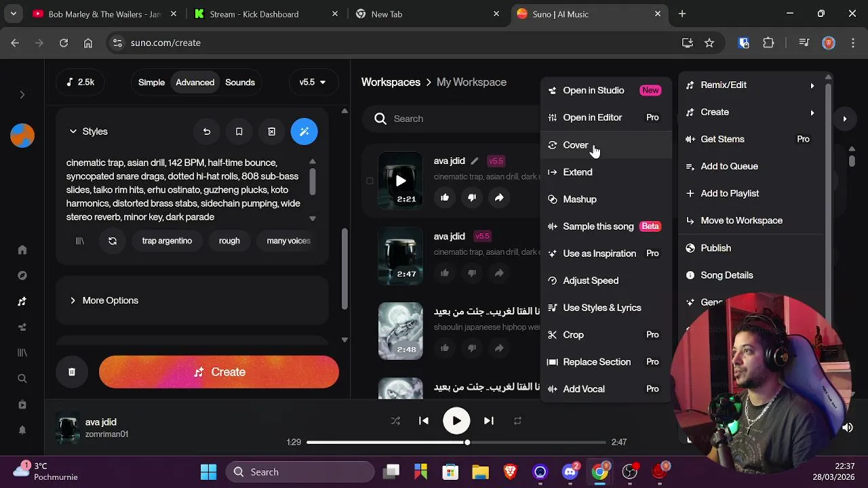The width and height of the screenshot is (868, 488).
Task: Share the second ava jdid song (2:47)
Action: (x=499, y=273)
